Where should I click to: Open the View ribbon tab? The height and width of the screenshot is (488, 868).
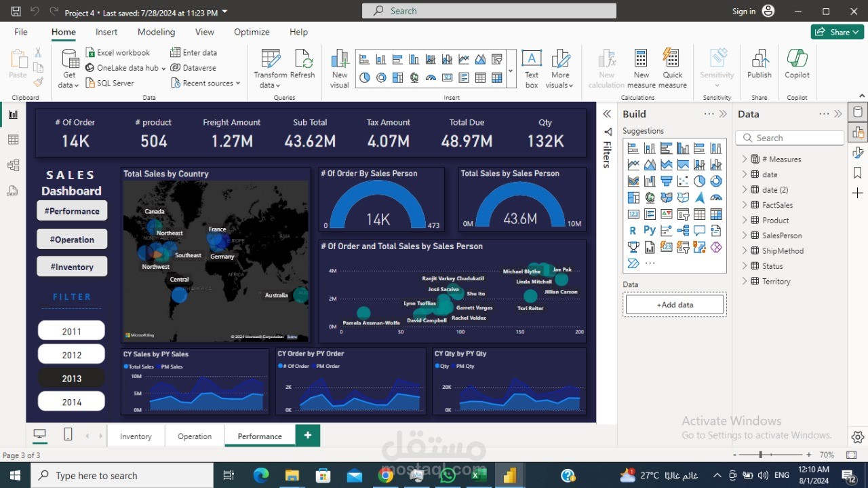pos(205,32)
